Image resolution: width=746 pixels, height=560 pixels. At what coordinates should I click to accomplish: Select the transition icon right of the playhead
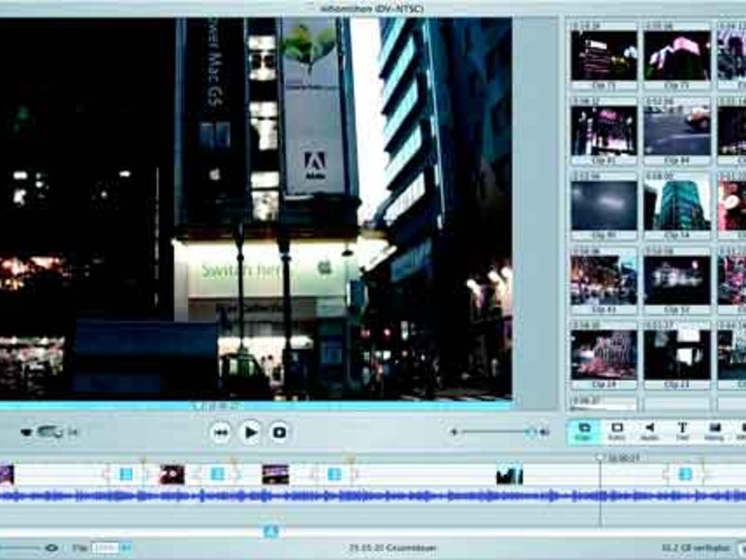click(685, 474)
